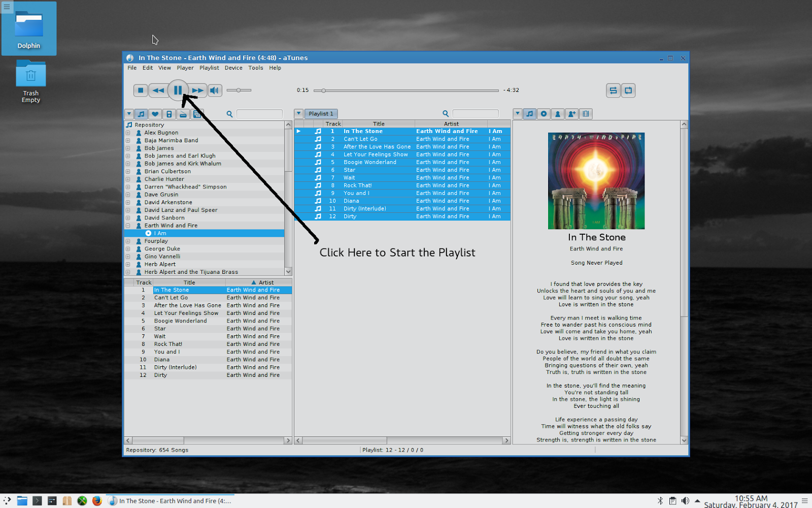Image resolution: width=812 pixels, height=508 pixels.
Task: Open the context panel options dropdown
Action: point(518,114)
